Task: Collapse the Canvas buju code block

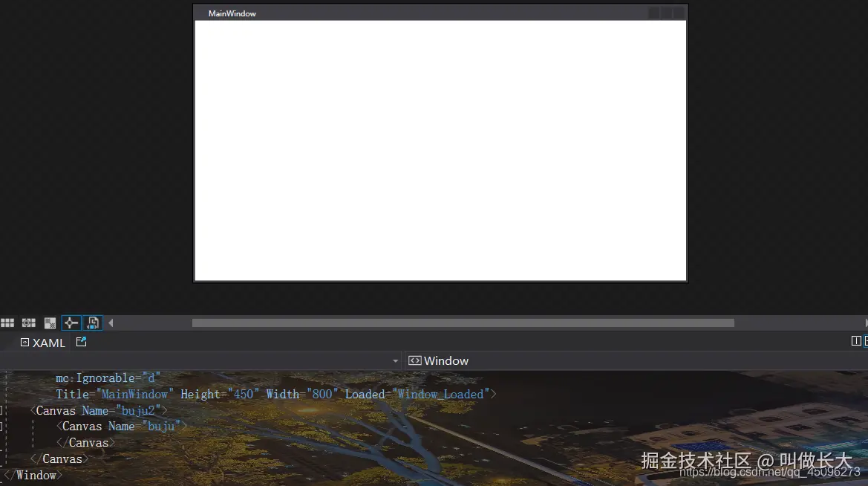Action: 1,427
